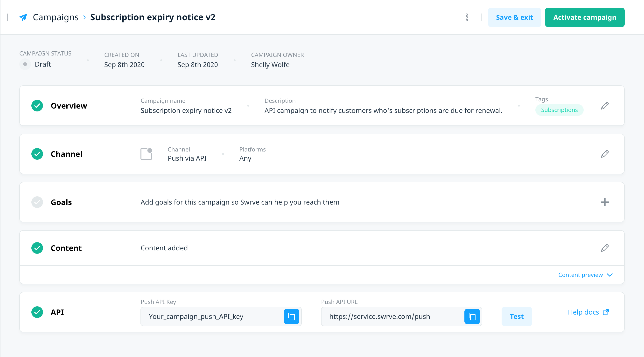Go back to Campaigns breadcrumb
This screenshot has width=644, height=357.
pyautogui.click(x=56, y=17)
